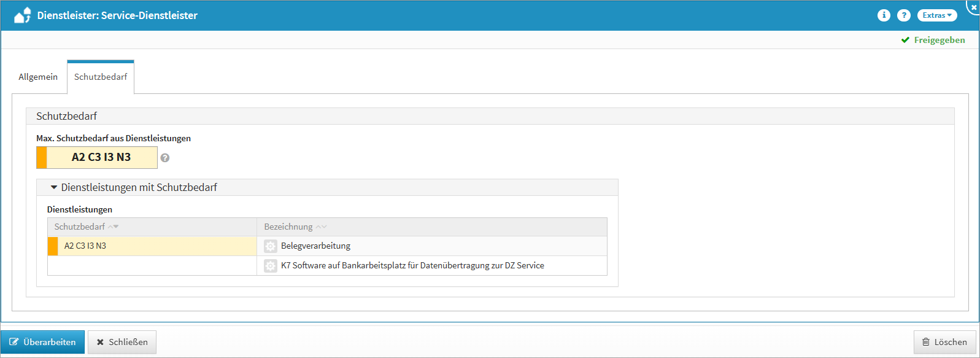Click the Überarbeiten button
Viewport: 980px width, 358px height.
[x=42, y=342]
